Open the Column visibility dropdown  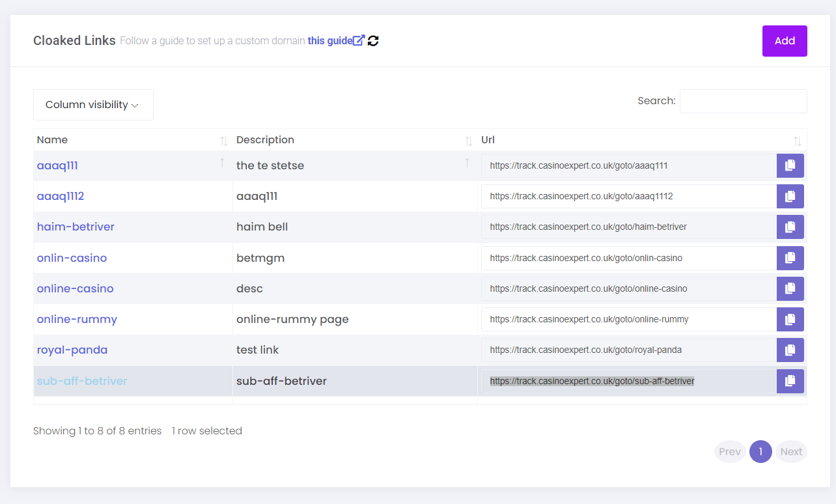(x=93, y=105)
